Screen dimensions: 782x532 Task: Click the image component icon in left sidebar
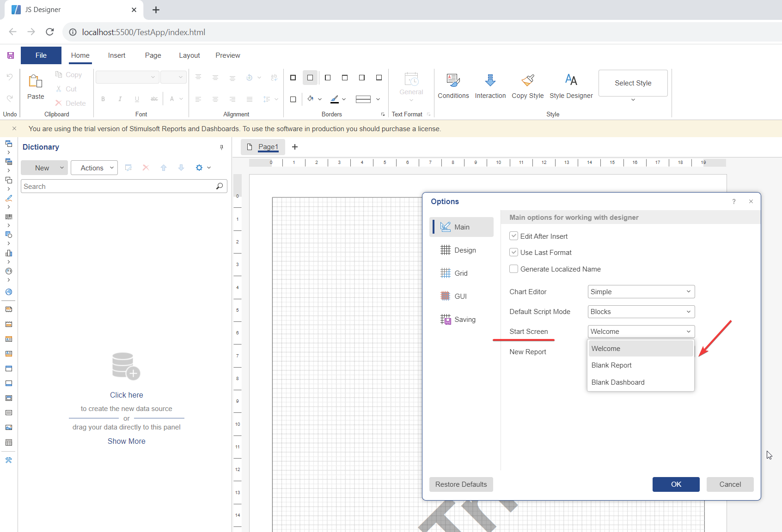pyautogui.click(x=9, y=428)
